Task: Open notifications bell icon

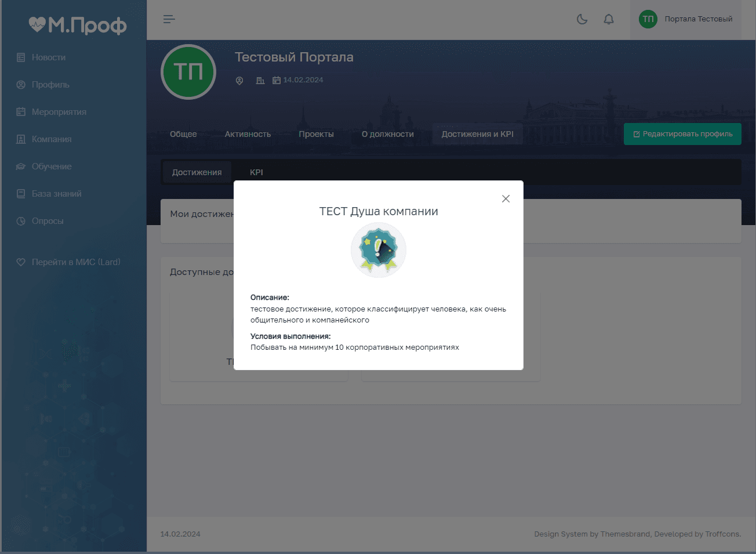Action: 609,19
